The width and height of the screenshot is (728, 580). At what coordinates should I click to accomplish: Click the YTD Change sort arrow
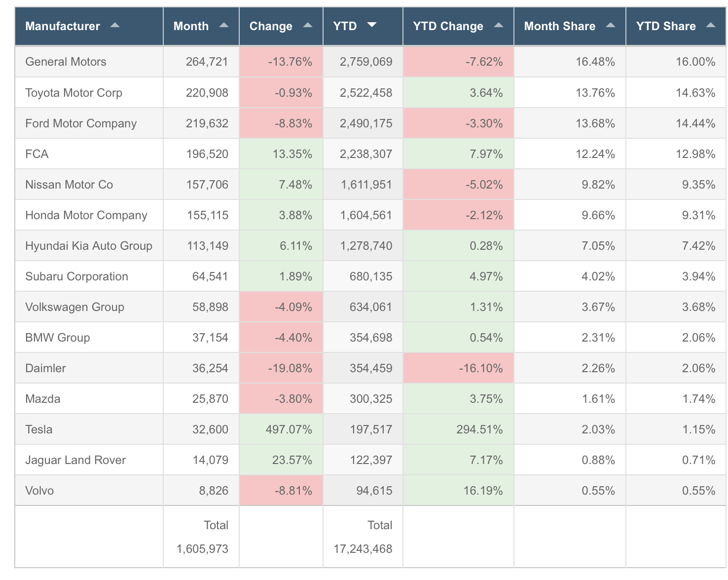pyautogui.click(x=499, y=25)
